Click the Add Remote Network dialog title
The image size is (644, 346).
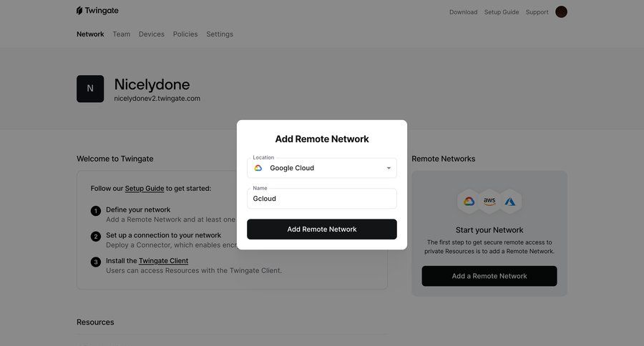[x=322, y=139]
